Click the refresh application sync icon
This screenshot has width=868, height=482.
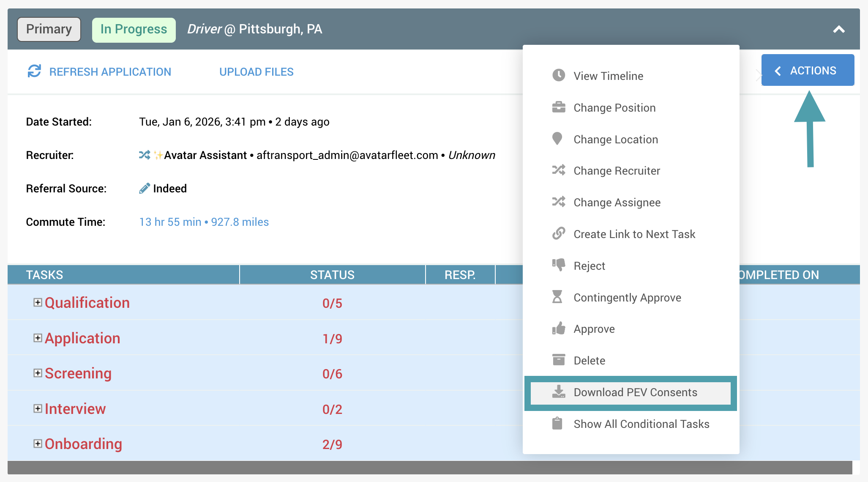pos(34,71)
